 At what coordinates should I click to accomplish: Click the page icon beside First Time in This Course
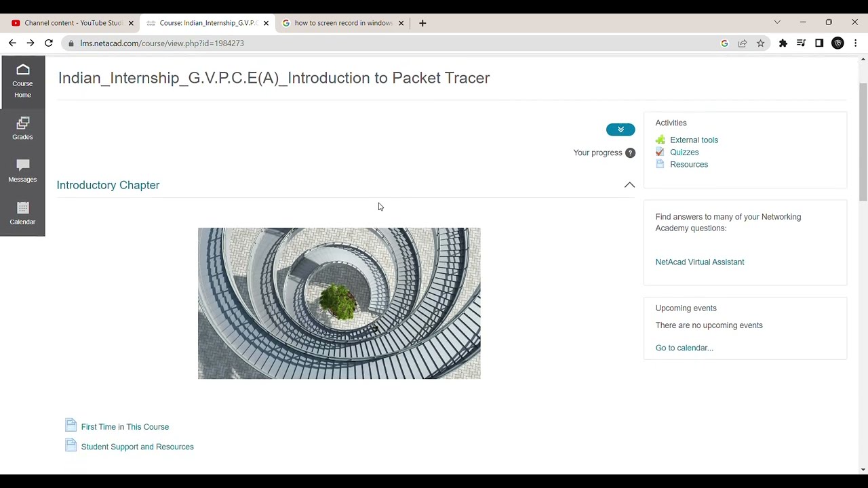[71, 426]
